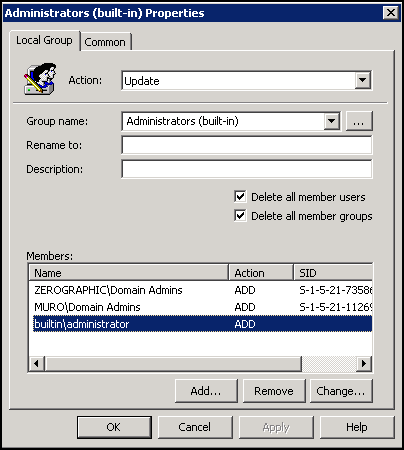
Task: Select the Local Group tab
Action: point(44,40)
